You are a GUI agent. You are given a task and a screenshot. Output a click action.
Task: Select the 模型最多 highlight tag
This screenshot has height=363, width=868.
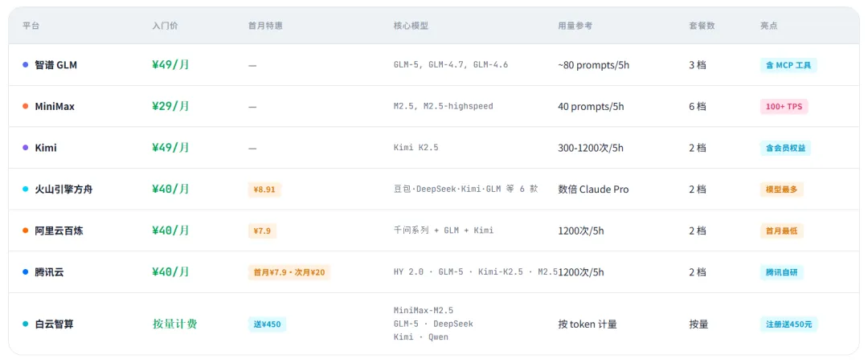(781, 190)
